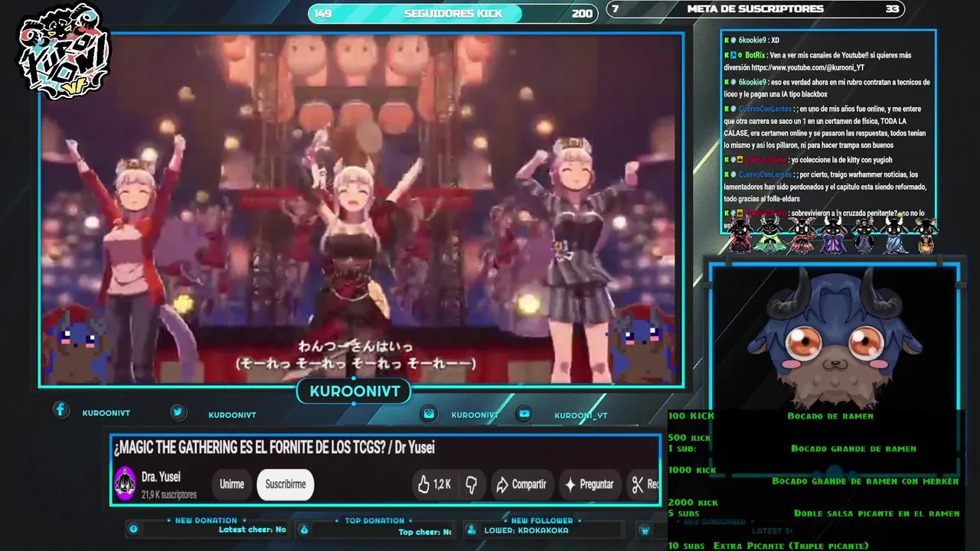Click the scissors clip icon

[x=637, y=484]
